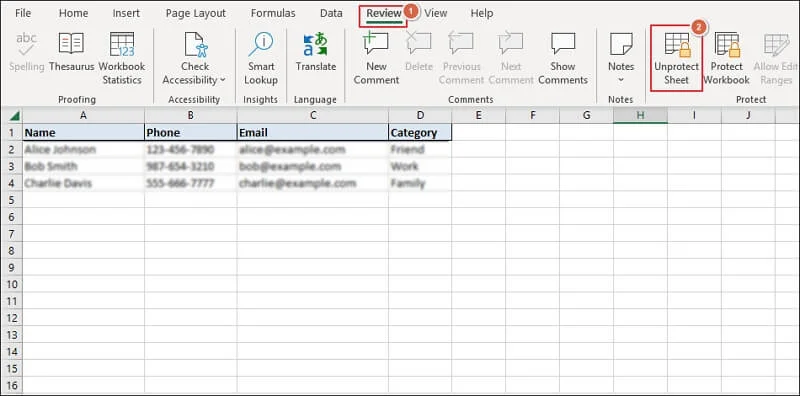The height and width of the screenshot is (396, 800).
Task: Select the Review tab
Action: [383, 14]
